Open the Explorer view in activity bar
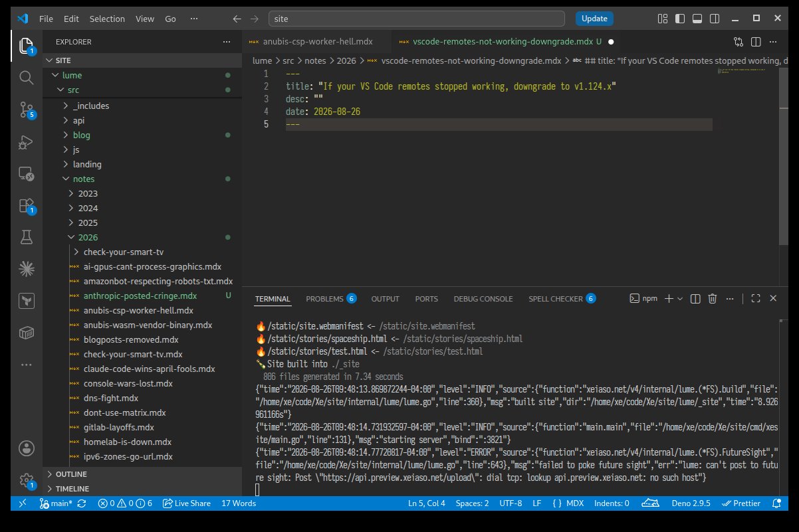This screenshot has width=799, height=532. (x=26, y=46)
